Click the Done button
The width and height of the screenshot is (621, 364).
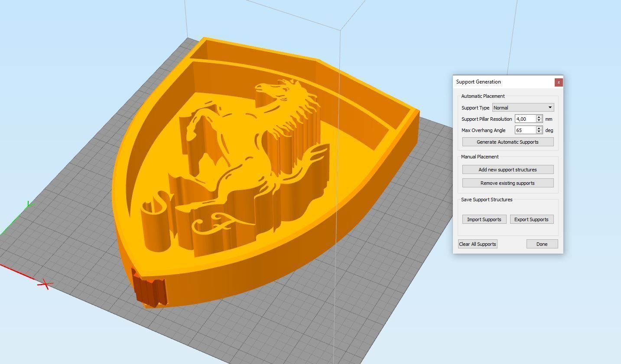542,244
